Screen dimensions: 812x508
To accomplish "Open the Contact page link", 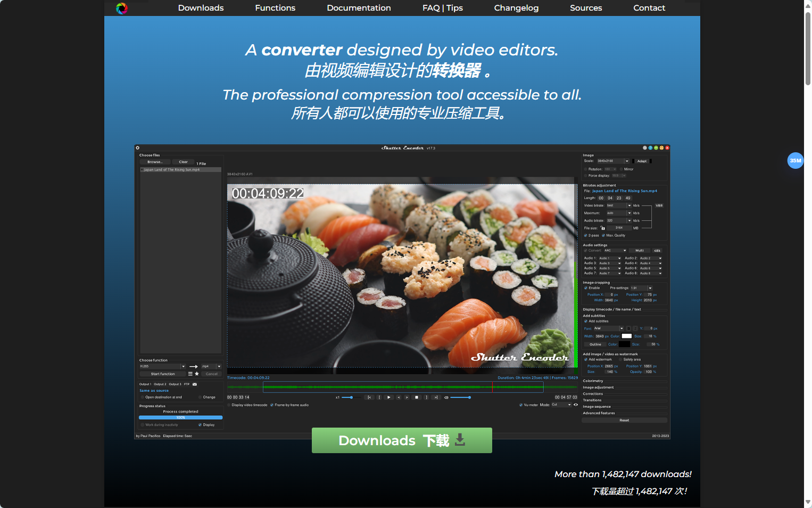I will click(x=649, y=8).
